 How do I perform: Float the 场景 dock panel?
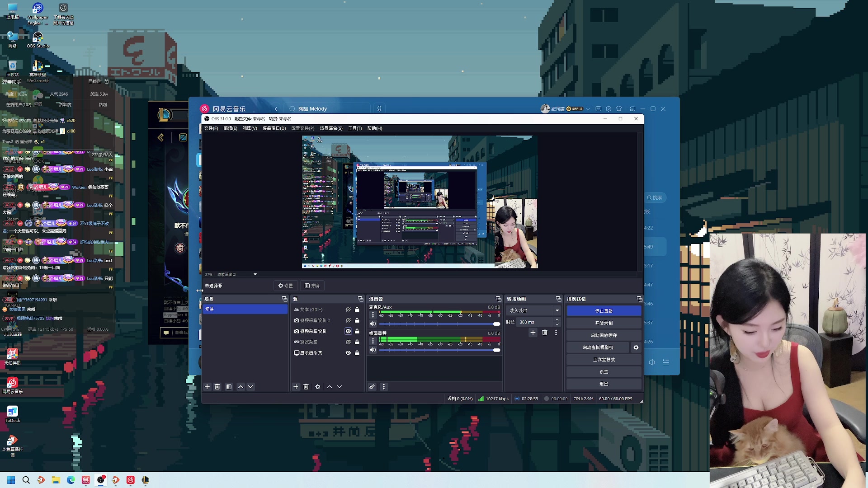284,299
